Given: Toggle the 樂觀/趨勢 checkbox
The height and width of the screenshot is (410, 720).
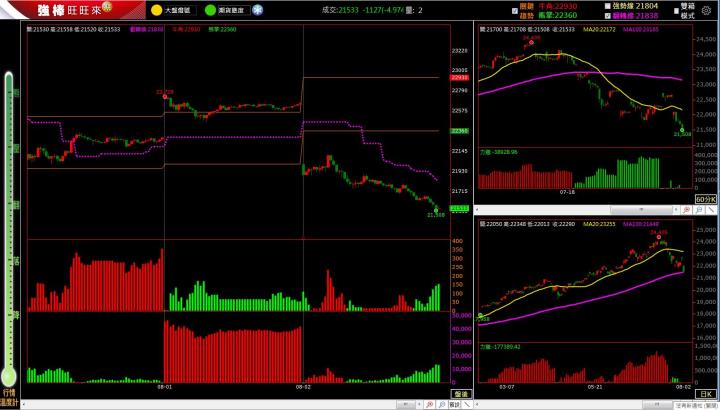Looking at the screenshot, I should point(514,11).
